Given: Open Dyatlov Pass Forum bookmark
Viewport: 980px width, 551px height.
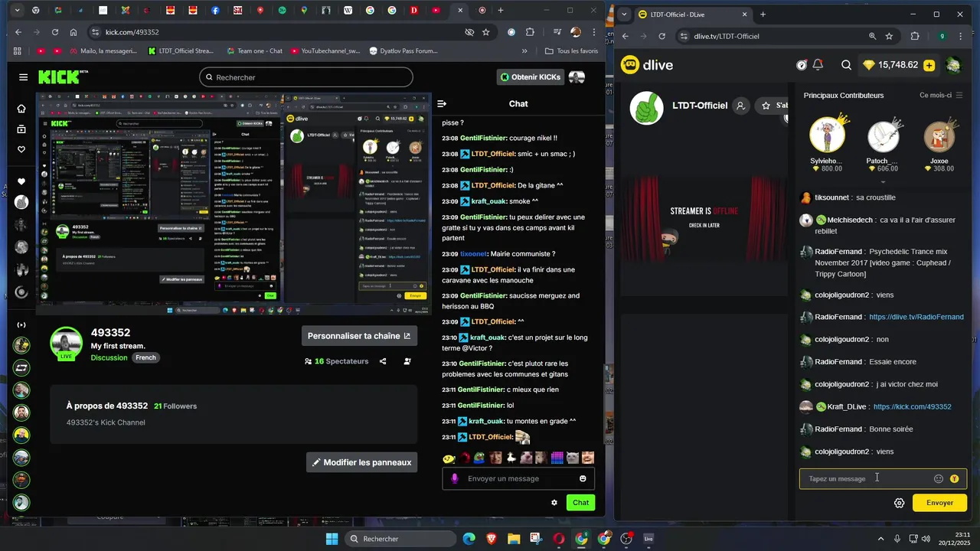Looking at the screenshot, I should click(403, 51).
